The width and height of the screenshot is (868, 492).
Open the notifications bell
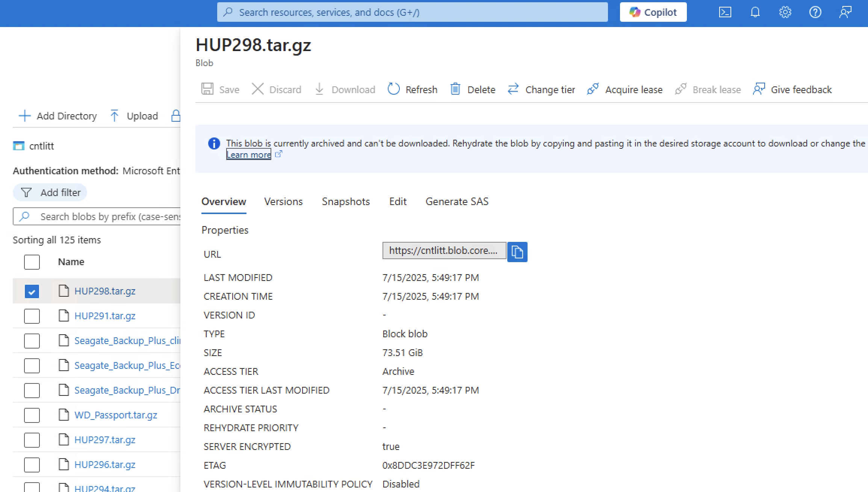pos(755,12)
